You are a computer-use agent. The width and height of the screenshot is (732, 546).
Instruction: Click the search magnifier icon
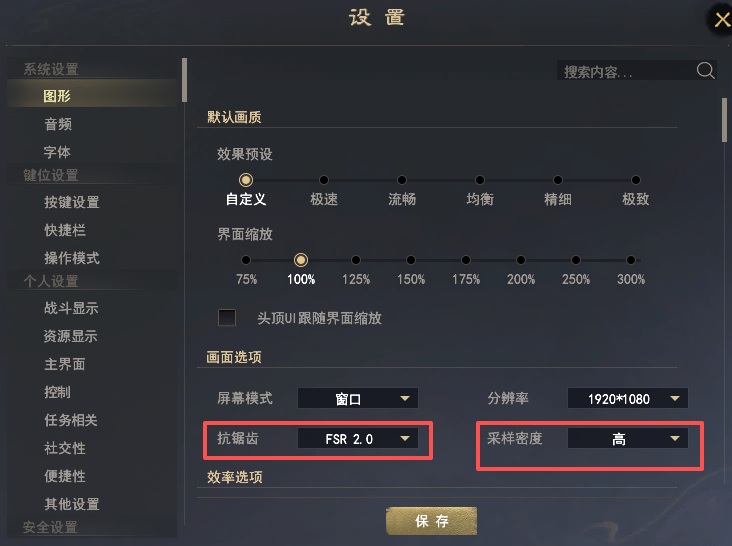(705, 70)
